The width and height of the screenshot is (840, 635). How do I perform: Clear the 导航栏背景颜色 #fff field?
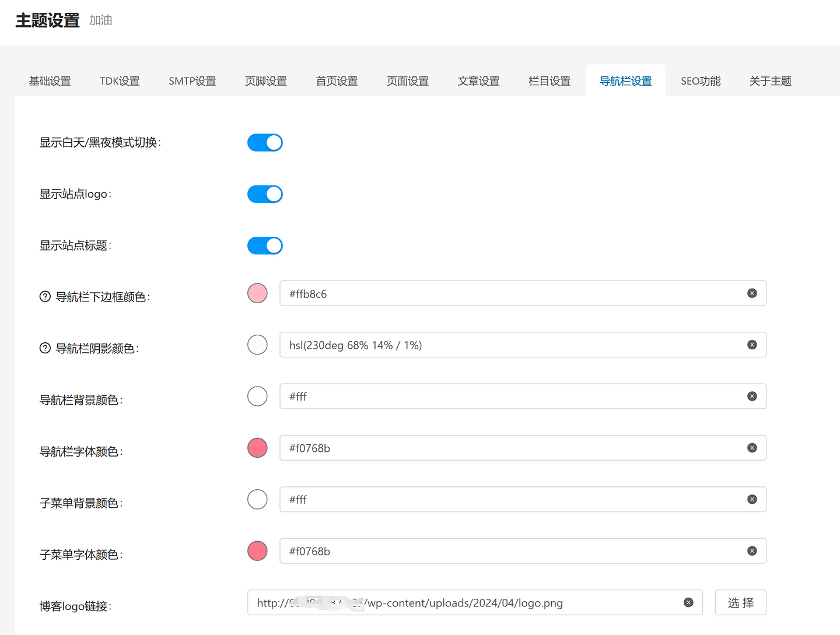[x=752, y=397]
